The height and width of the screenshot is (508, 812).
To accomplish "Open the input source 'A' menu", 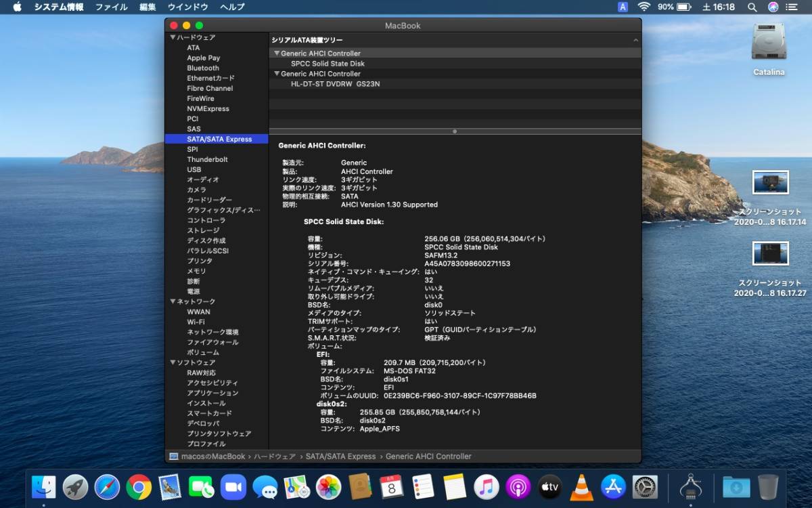I will point(623,7).
